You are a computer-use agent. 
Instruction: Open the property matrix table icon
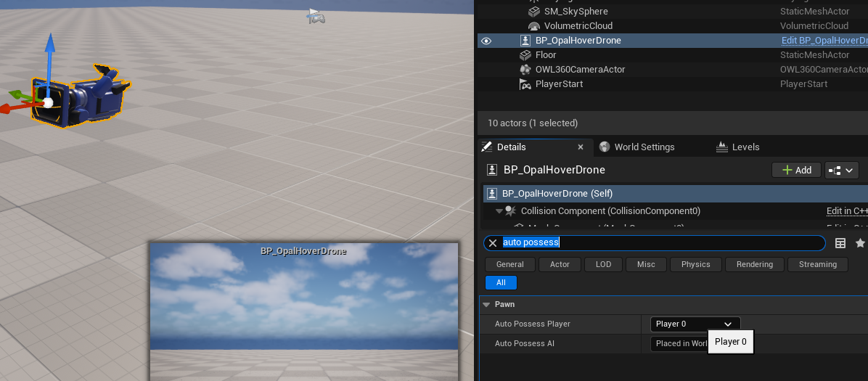(x=840, y=243)
